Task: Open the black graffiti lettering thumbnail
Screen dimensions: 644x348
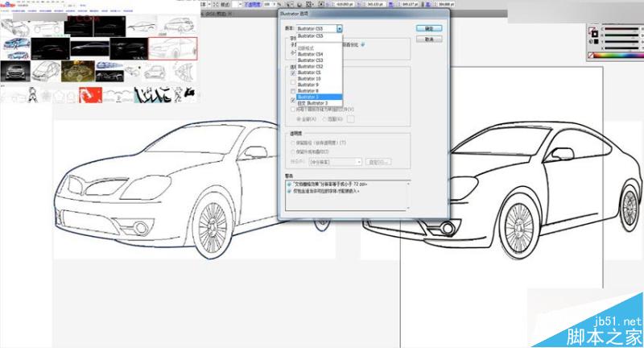Action: coord(153,95)
